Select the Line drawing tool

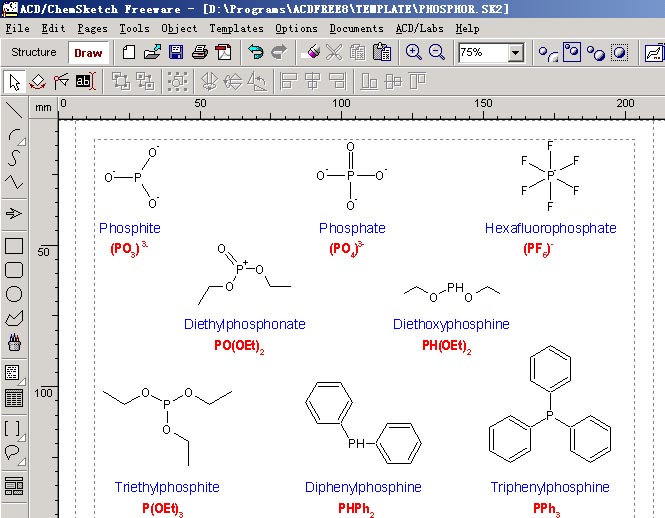click(14, 110)
